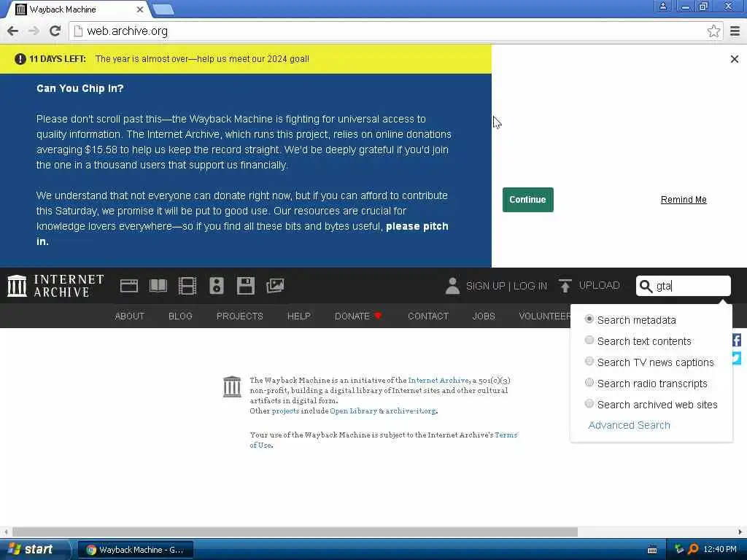747x560 pixels.
Task: Open the Images icon in navbar
Action: click(x=275, y=286)
